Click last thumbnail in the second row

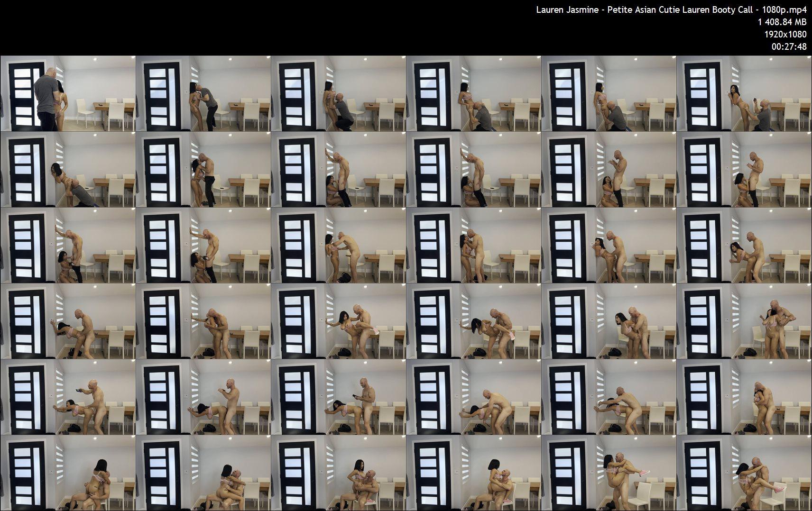point(744,169)
